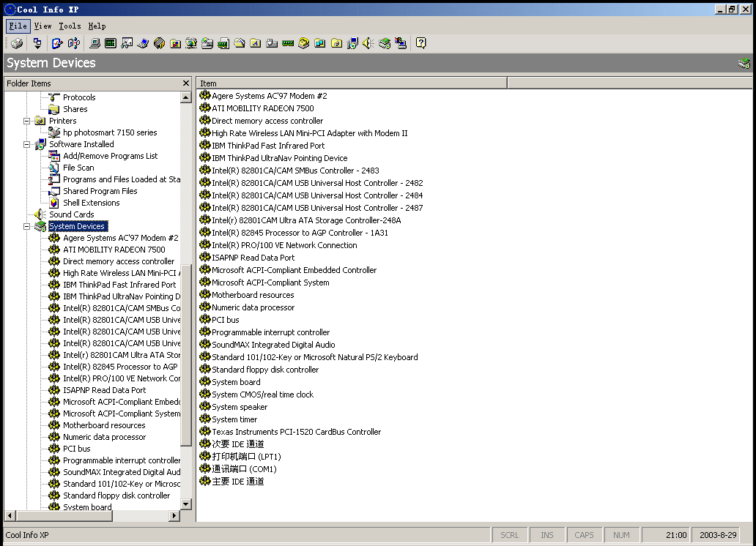Screen dimensions: 756x546
Task: Select Microsoft ACPI-Compliant Embedded Controller in Item list
Action: pyautogui.click(x=294, y=270)
